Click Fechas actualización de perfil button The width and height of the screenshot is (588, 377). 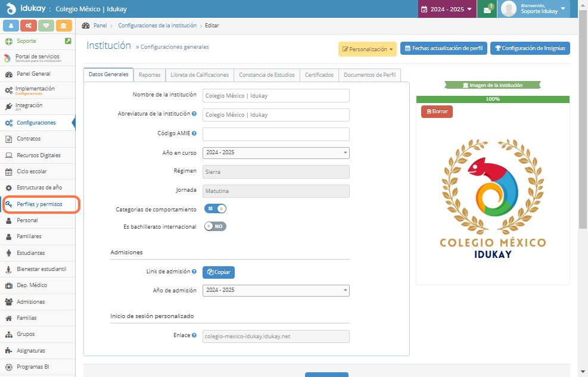coord(444,48)
